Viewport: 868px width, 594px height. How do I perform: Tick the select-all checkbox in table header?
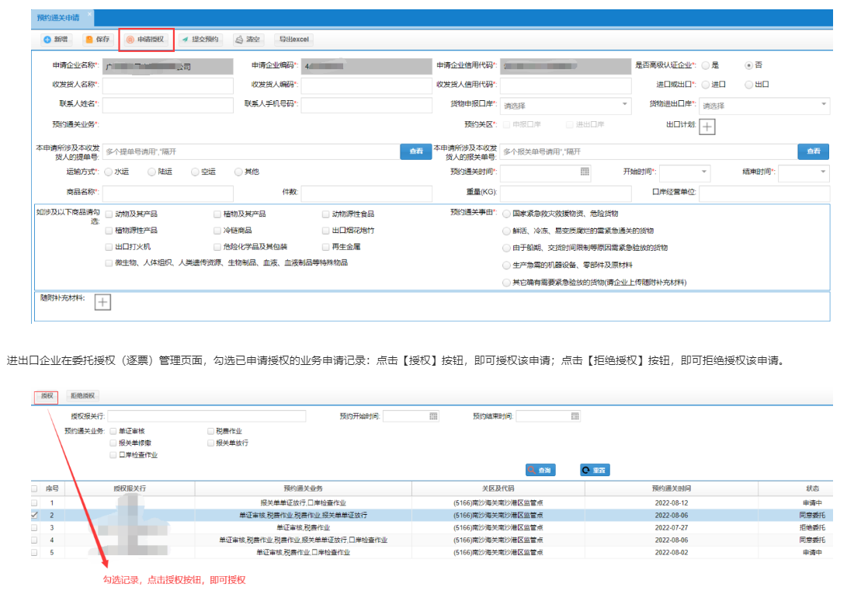[x=34, y=489]
